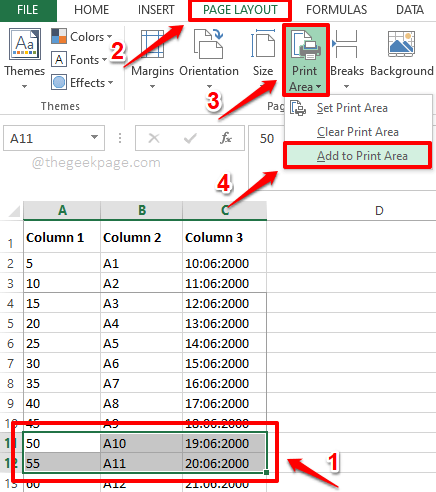This screenshot has width=436, height=492.
Task: Click cell with value 15
Action: coord(62,303)
